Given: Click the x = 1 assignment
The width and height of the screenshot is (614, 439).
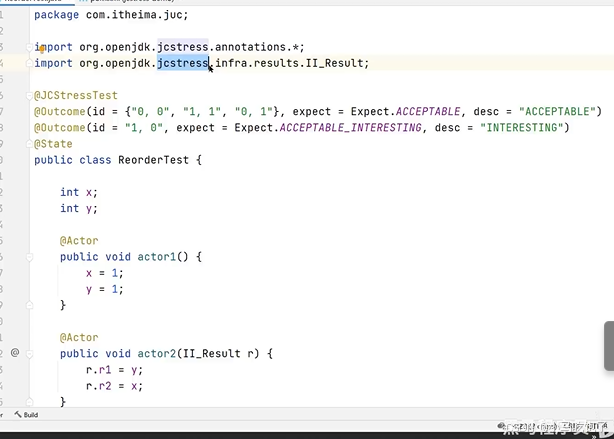Looking at the screenshot, I should (x=105, y=273).
